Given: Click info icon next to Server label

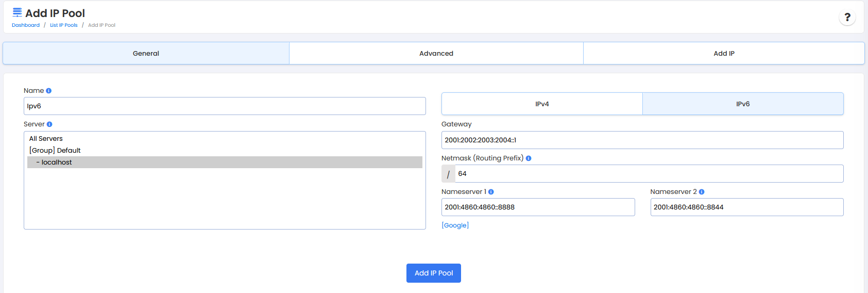Looking at the screenshot, I should [x=49, y=124].
